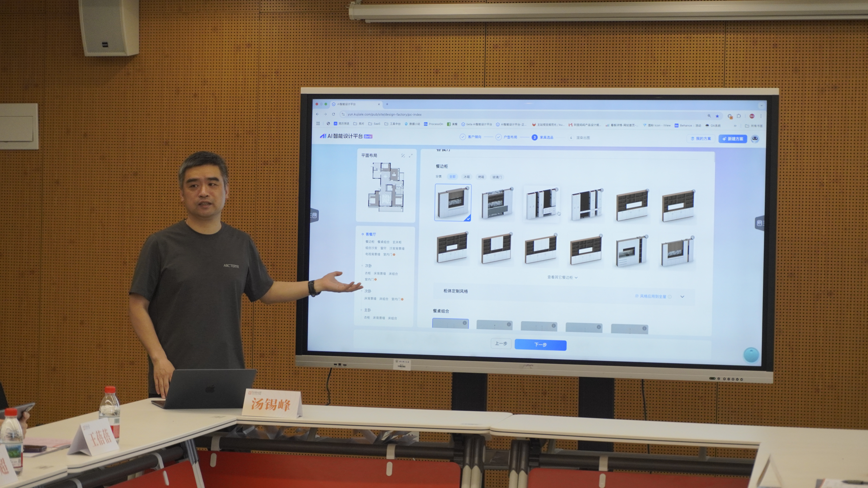Open the browser extensions puzzle icon
Screen dimensions: 868x488
coord(739,116)
